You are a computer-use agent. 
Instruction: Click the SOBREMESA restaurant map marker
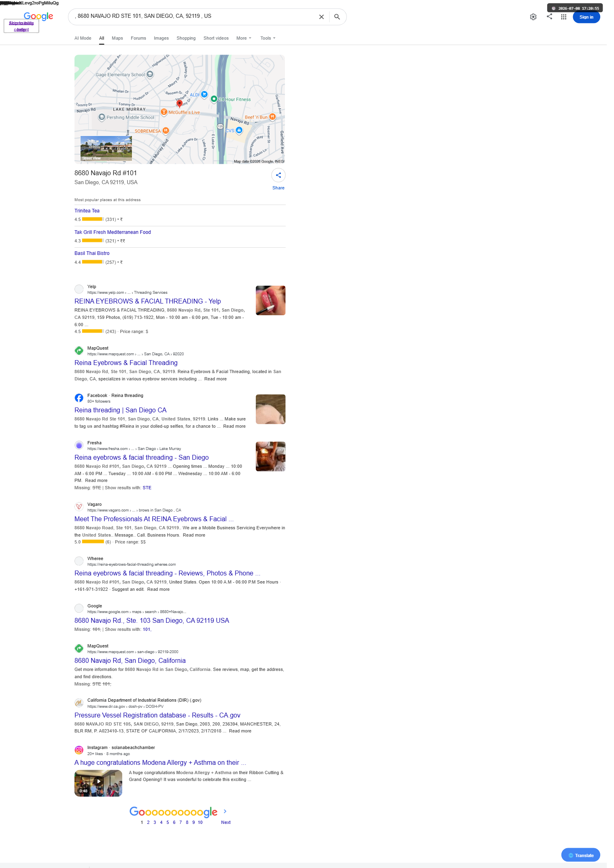coord(166,131)
